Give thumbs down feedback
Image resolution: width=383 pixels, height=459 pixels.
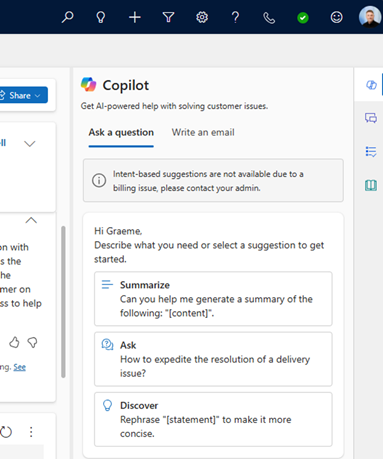tap(33, 342)
